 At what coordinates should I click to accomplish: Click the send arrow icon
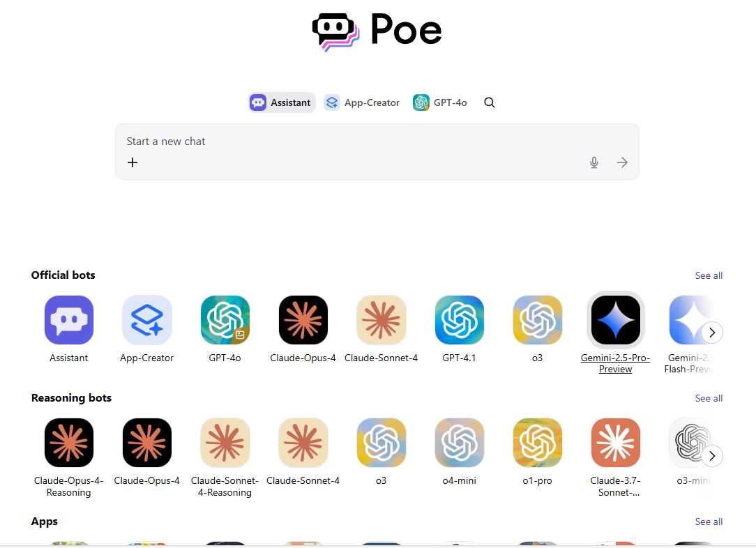[x=622, y=162]
